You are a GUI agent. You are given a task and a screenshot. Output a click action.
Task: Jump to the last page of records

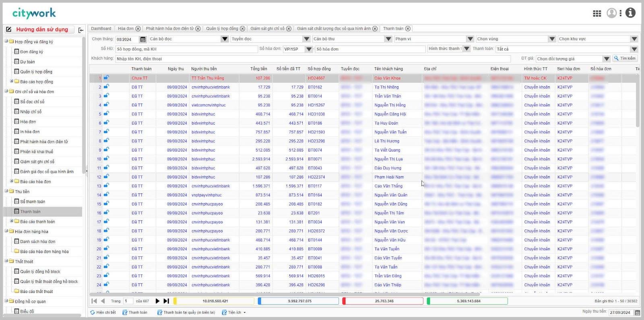tap(166, 301)
